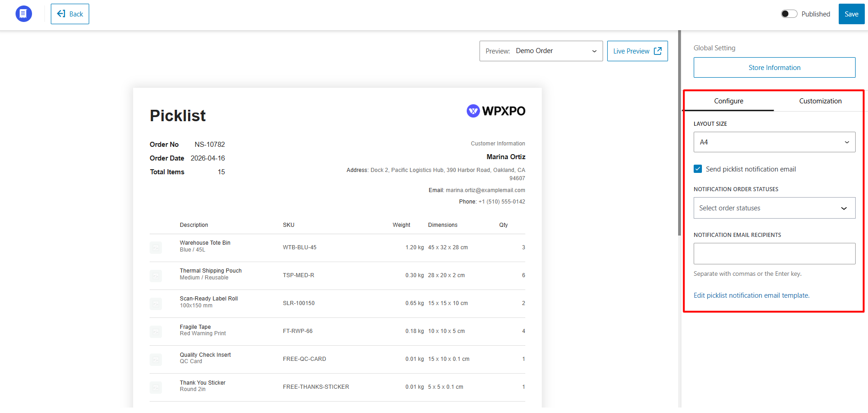Image resolution: width=868 pixels, height=413 pixels.
Task: Open Edit picklist notification email template link
Action: pos(751,295)
